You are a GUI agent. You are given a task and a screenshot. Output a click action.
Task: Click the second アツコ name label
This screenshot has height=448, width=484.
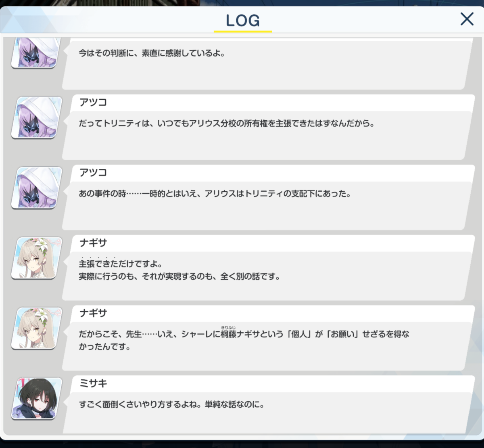pyautogui.click(x=93, y=173)
